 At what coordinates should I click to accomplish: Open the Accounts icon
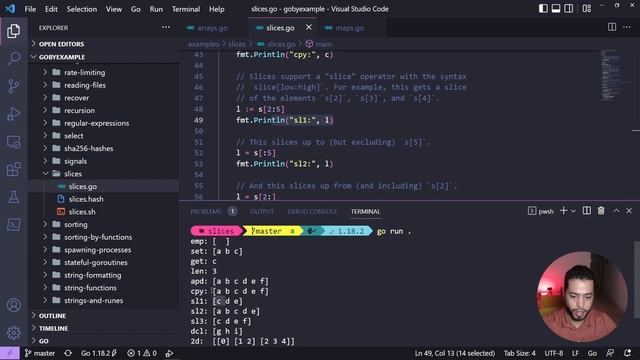(13, 305)
